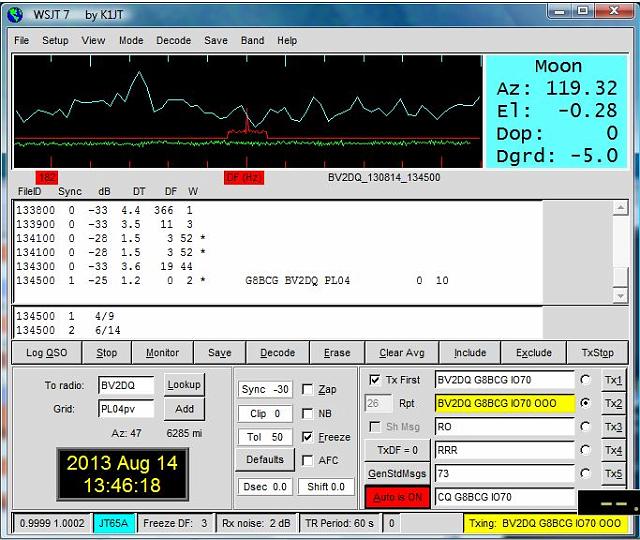This screenshot has width=640, height=540.
Task: Click the Lookup button
Action: click(184, 384)
